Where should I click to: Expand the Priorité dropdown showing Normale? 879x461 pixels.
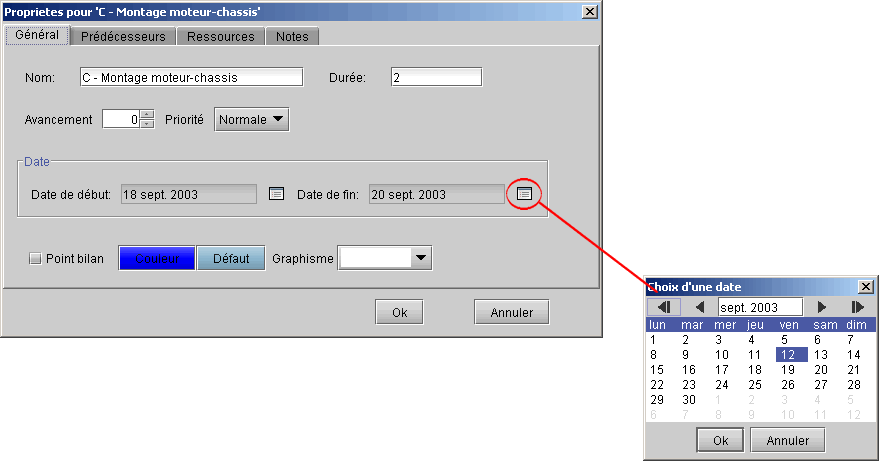click(x=251, y=119)
